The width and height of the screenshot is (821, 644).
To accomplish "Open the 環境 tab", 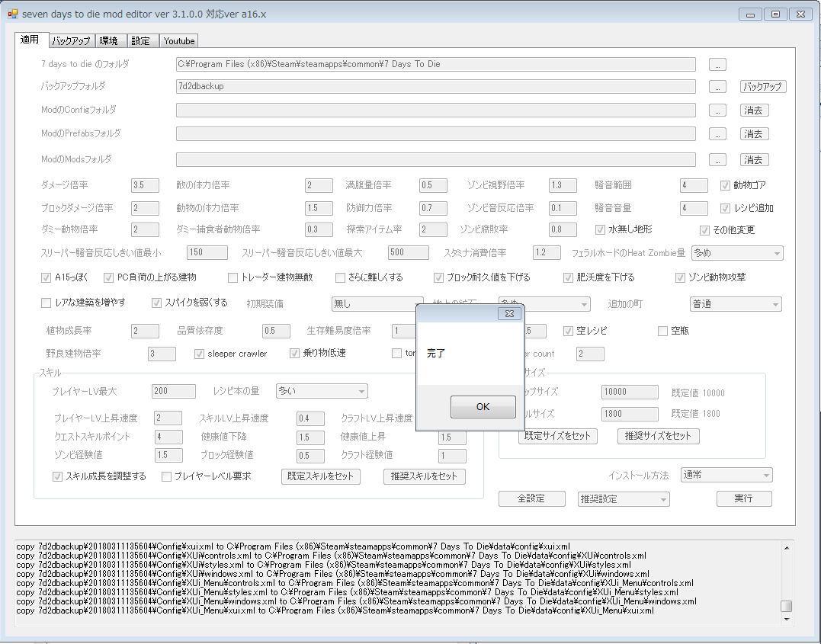I will [110, 41].
